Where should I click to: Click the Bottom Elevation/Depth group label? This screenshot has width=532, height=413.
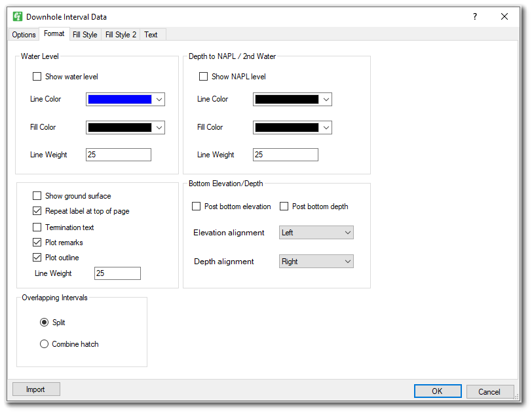[225, 184]
